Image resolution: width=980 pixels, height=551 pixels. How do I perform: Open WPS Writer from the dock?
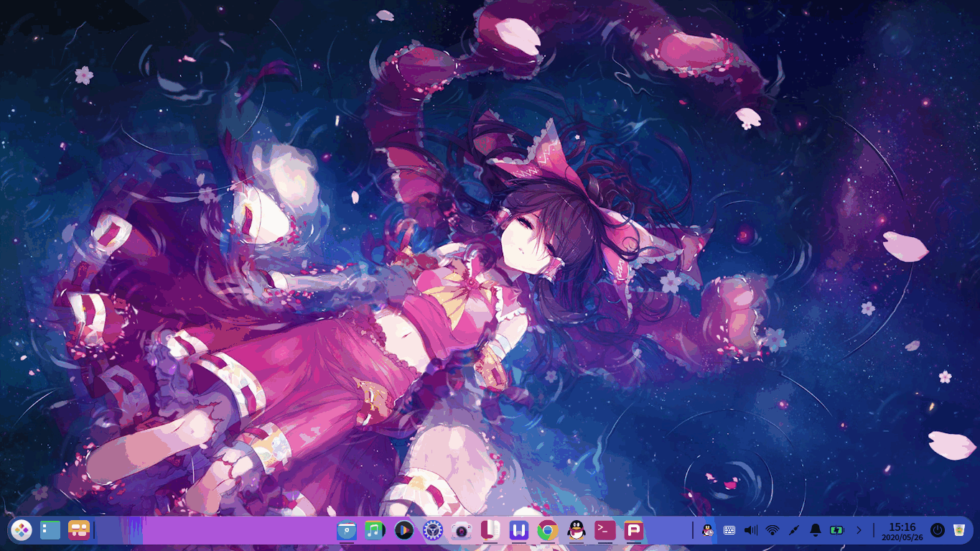[x=519, y=530]
